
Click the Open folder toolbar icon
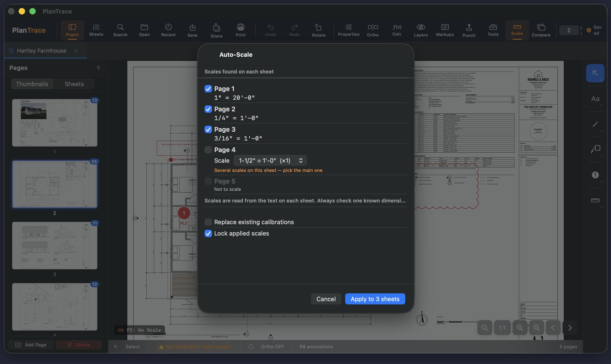click(144, 30)
